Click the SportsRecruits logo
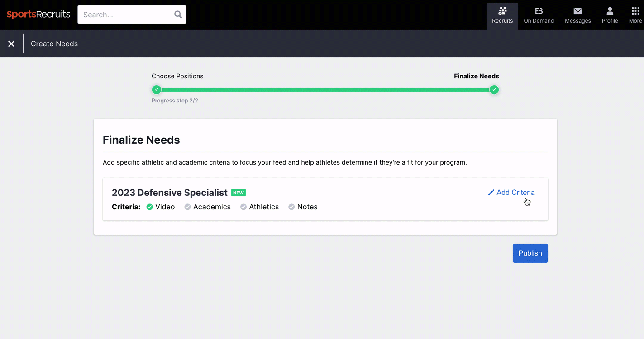Screen dimensions: 644x339 tap(38, 15)
